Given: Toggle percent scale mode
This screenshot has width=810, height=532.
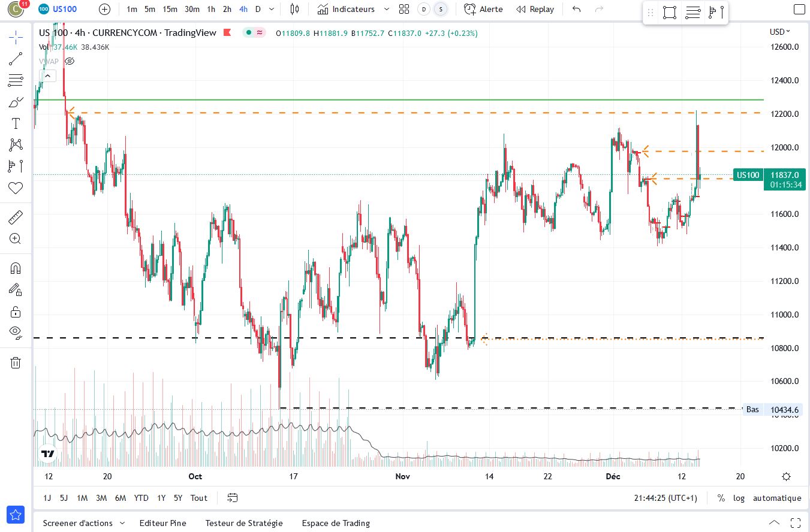Looking at the screenshot, I should [x=721, y=498].
